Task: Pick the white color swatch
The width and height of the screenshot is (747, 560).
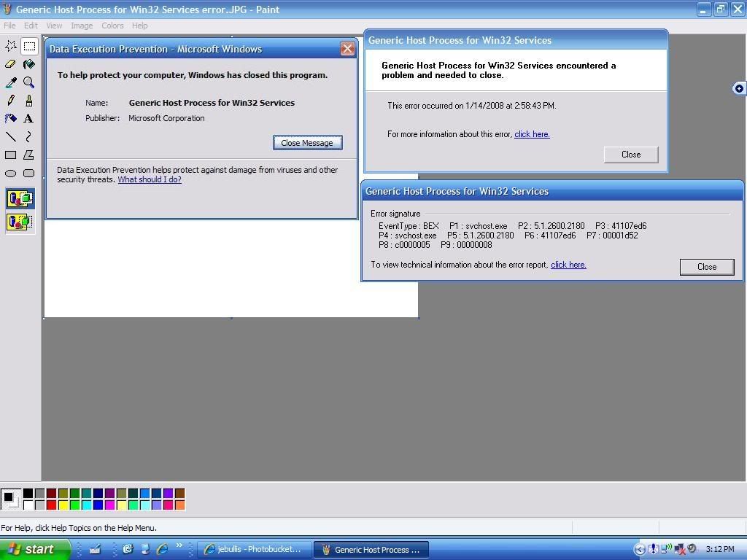Action: (28, 505)
